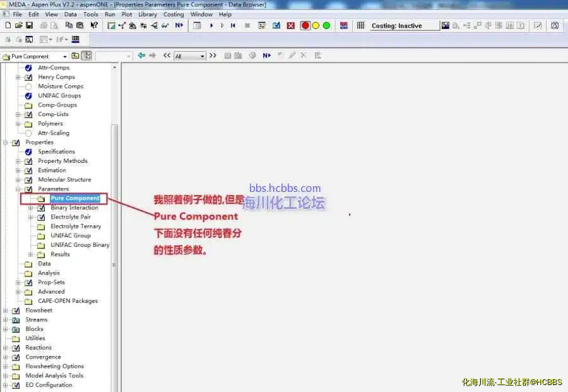
Task: Open the Plot menu
Action: [126, 14]
